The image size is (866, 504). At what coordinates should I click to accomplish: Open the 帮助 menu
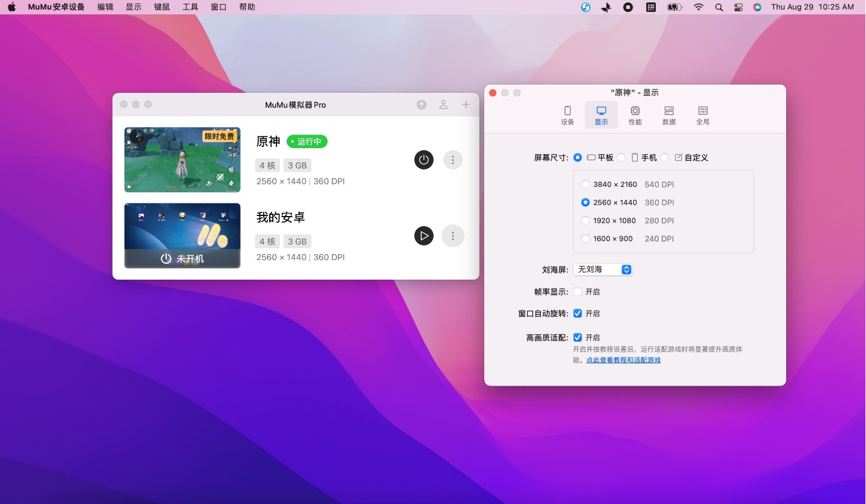(247, 7)
